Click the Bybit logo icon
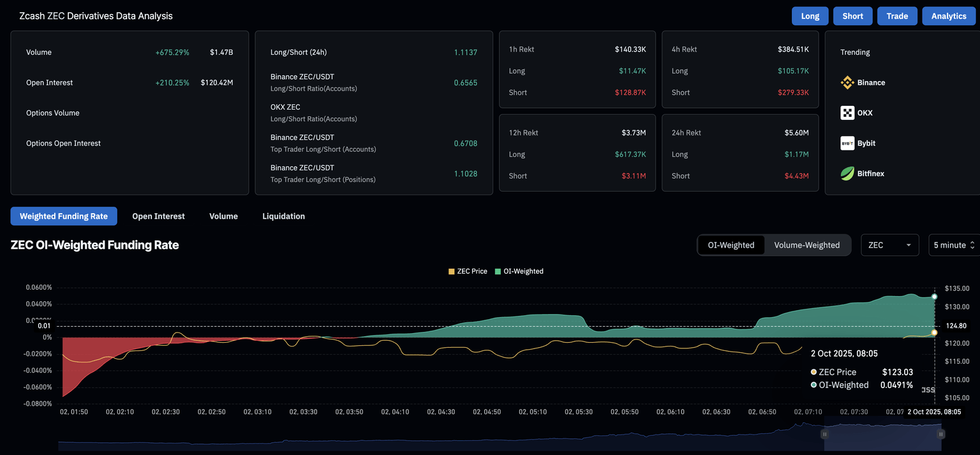This screenshot has width=980, height=455. (847, 143)
